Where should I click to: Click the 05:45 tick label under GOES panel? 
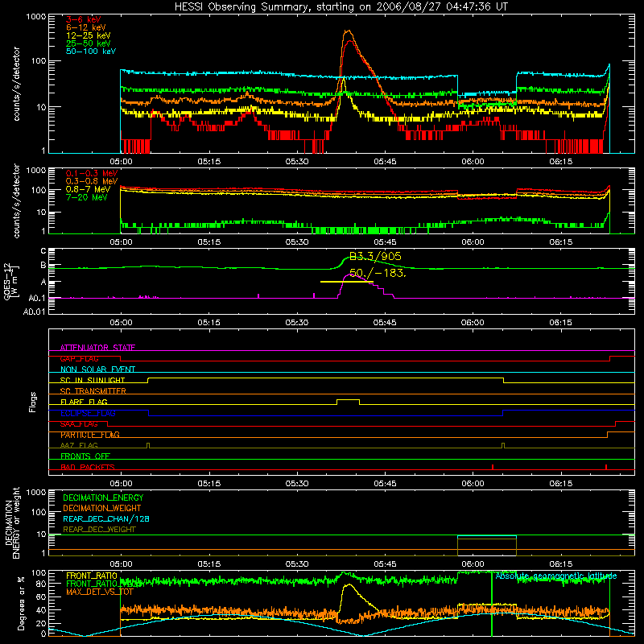point(385,323)
